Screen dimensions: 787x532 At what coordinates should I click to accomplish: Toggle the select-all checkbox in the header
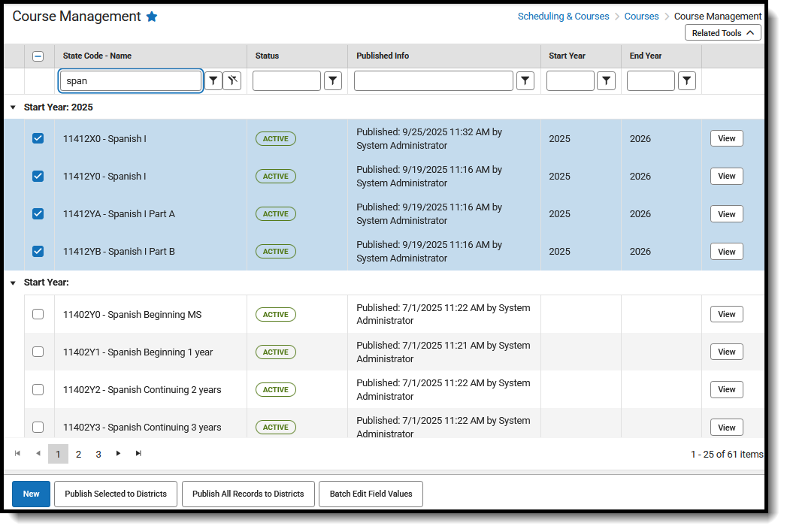38,56
